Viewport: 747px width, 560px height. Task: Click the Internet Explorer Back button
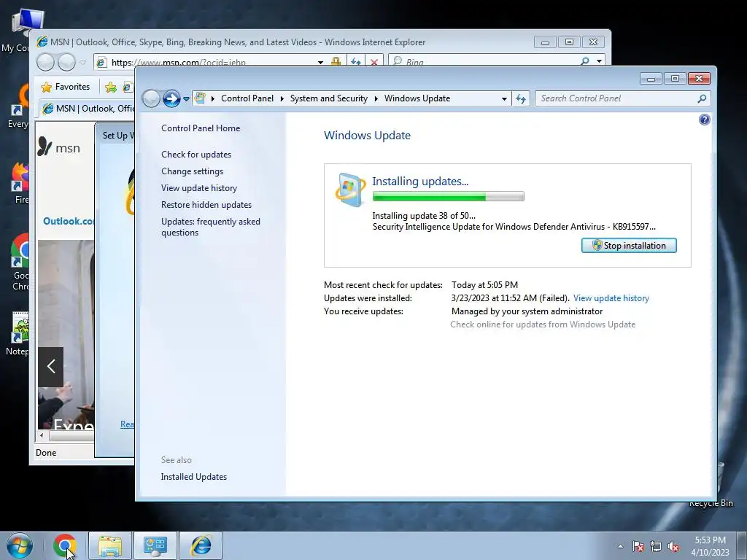tap(46, 62)
